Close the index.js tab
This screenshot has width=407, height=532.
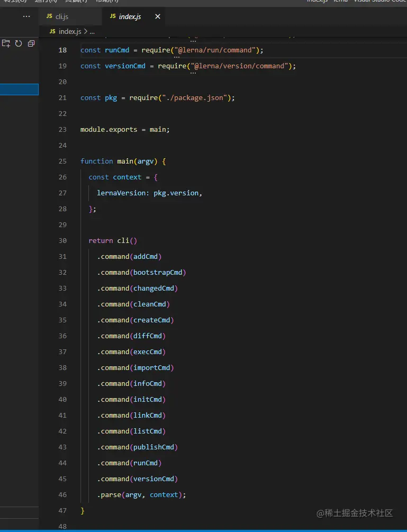(158, 16)
